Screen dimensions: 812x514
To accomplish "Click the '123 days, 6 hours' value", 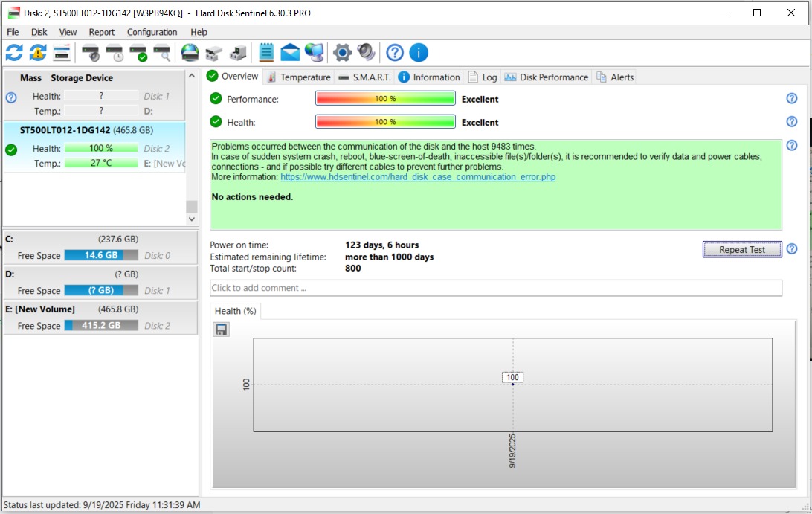I will click(x=382, y=245).
